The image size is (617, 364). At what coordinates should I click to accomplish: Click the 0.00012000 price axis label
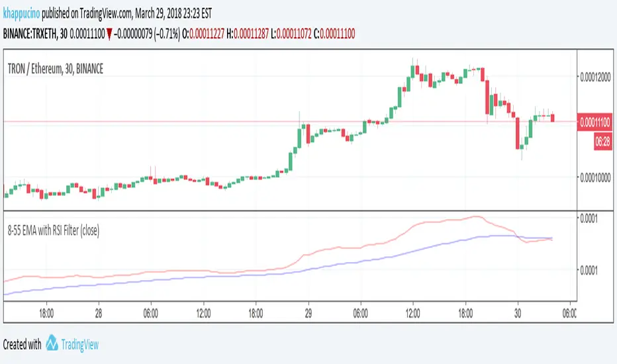[x=595, y=77]
